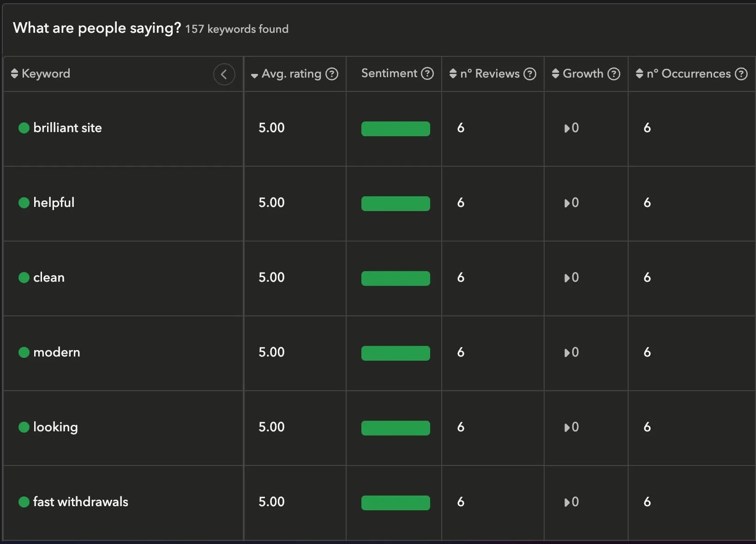Click the modern sentiment bar
This screenshot has width=756, height=544.
pos(396,353)
